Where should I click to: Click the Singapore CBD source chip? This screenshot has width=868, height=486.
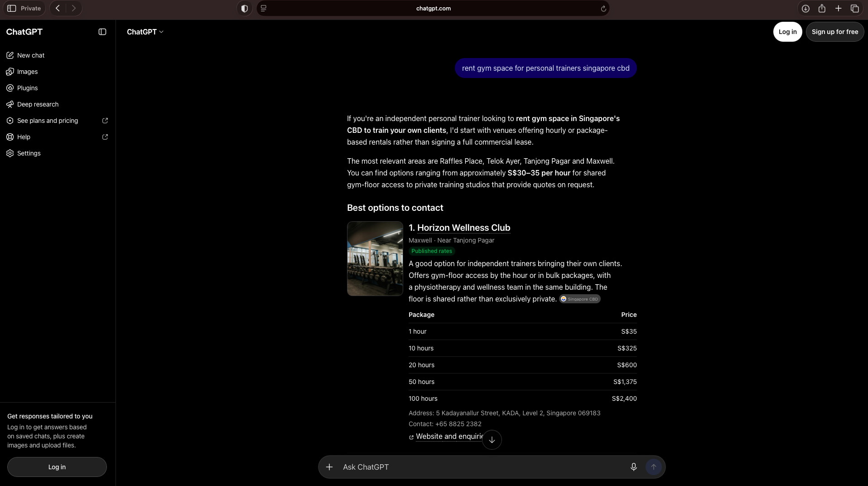(x=579, y=299)
